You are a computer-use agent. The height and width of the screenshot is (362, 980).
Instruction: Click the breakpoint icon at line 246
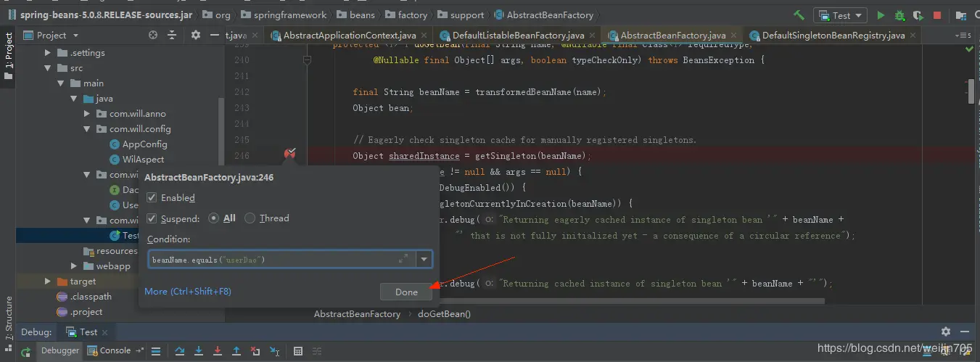(290, 153)
